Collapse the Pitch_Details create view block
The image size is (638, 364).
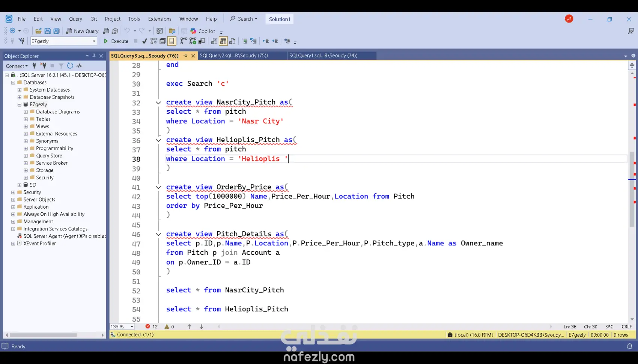pyautogui.click(x=158, y=234)
